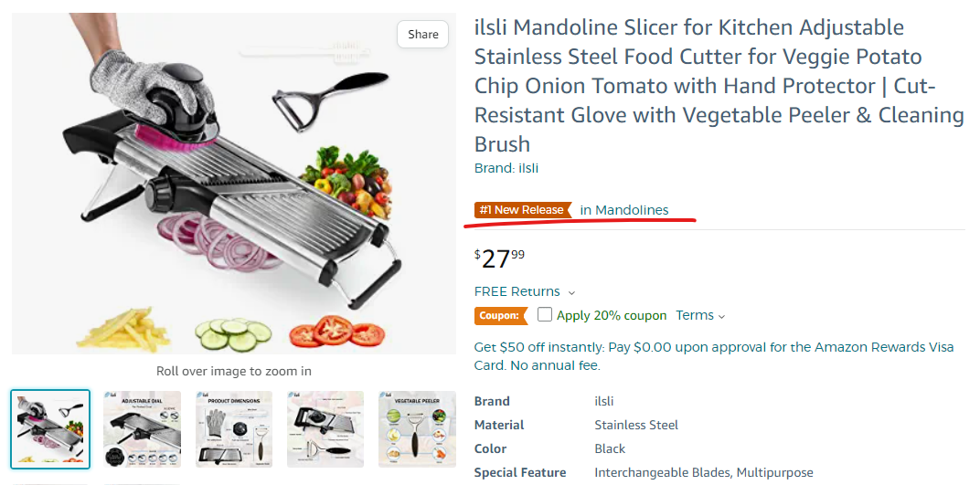Click the 'Roll over image to zoom in' text

233,371
